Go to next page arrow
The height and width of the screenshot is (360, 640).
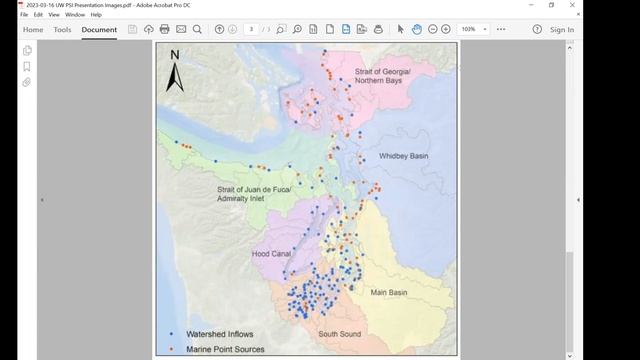pos(232,29)
